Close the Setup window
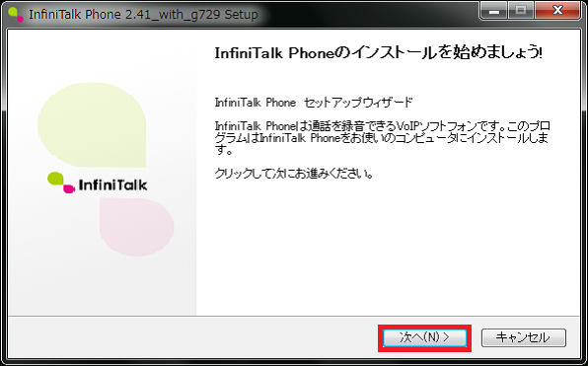Screen dimensions: 588x366 click(558, 11)
